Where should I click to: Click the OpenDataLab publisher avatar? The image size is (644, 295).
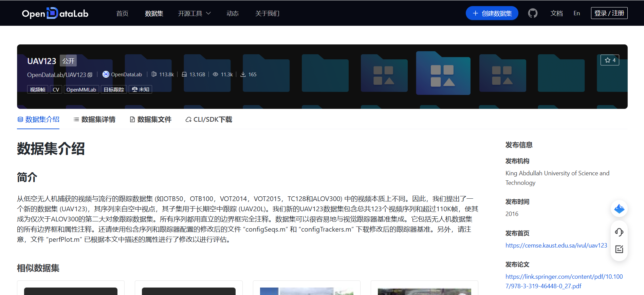tap(106, 74)
